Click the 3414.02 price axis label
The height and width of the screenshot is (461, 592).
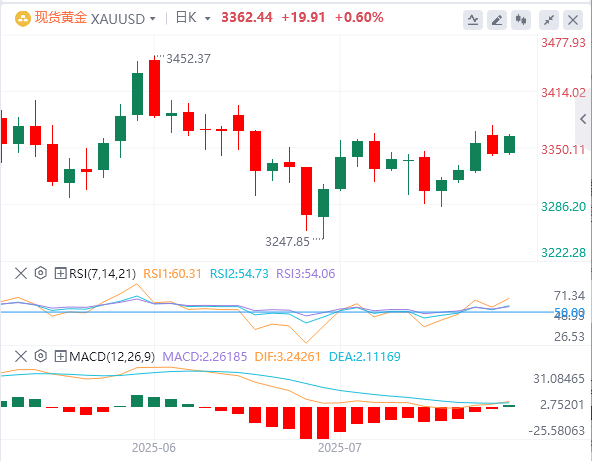[563, 93]
